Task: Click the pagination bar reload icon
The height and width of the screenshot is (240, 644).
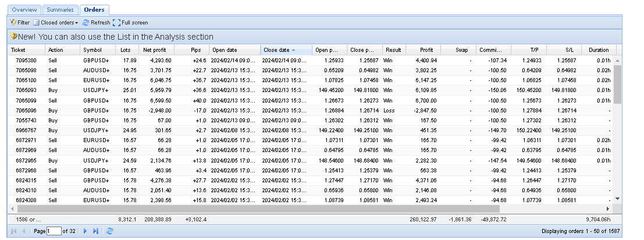Action: point(109,231)
